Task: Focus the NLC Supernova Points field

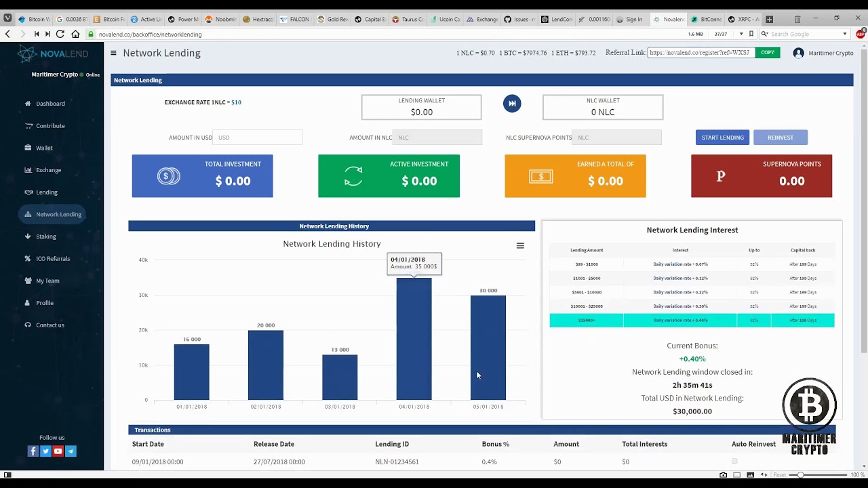Action: click(616, 138)
